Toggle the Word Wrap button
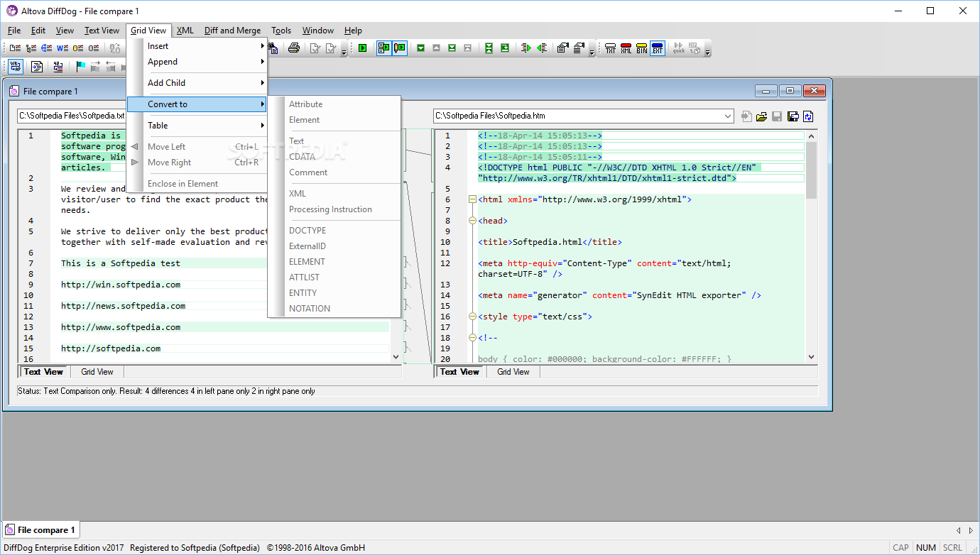 click(x=16, y=67)
